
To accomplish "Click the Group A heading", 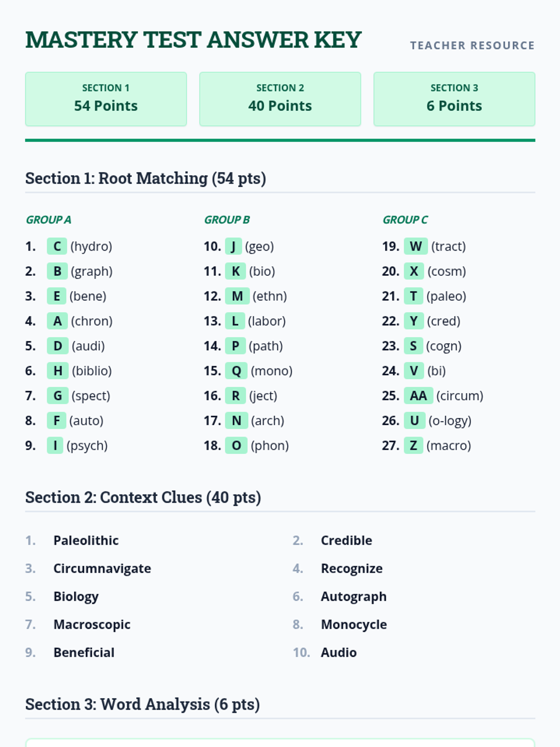I will (49, 219).
